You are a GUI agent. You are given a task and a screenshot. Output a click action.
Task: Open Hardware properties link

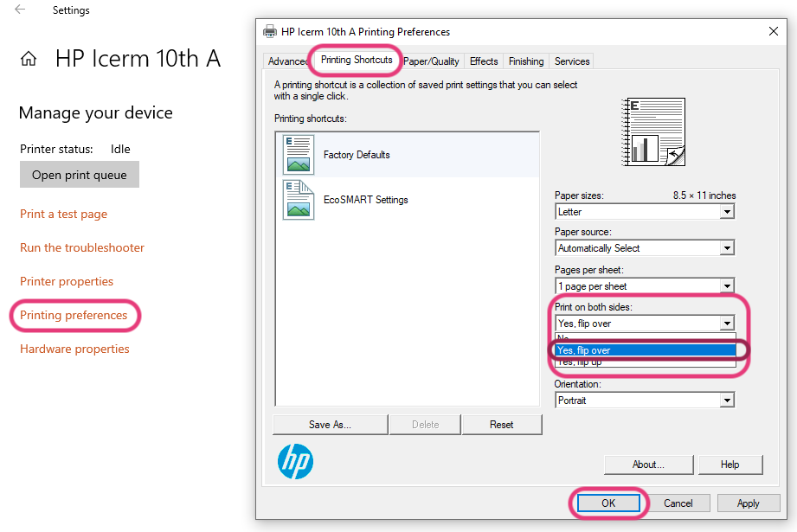pos(74,349)
